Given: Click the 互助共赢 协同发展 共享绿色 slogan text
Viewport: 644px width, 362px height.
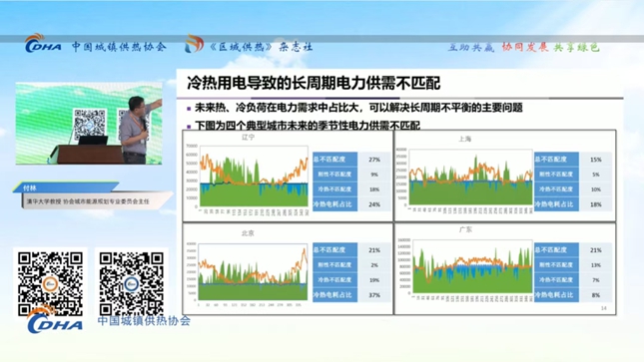Looking at the screenshot, I should 523,47.
